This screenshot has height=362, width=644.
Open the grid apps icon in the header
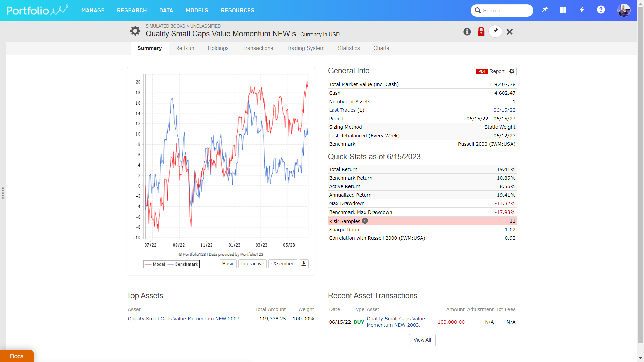click(563, 10)
